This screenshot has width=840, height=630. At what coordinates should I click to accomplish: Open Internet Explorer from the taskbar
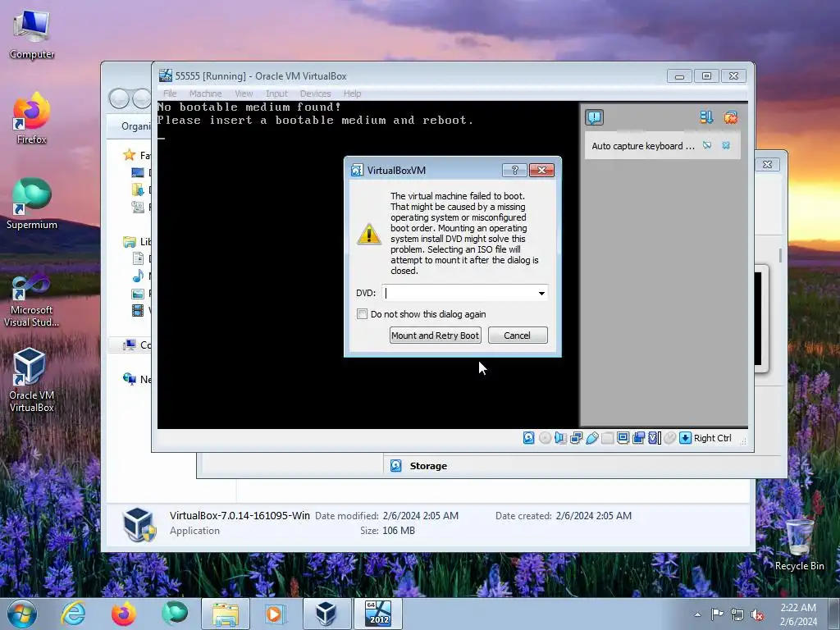point(73,614)
